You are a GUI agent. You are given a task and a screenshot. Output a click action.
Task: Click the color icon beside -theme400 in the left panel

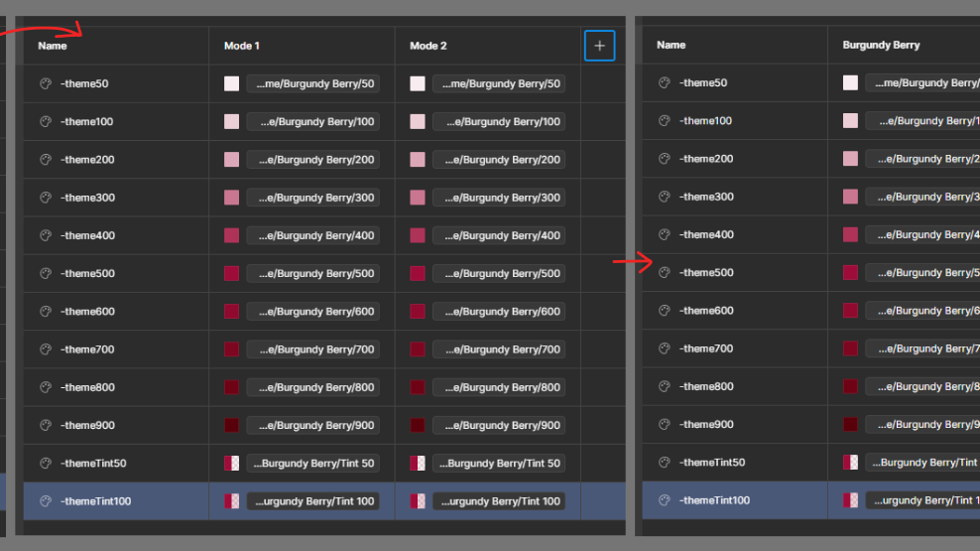click(46, 235)
